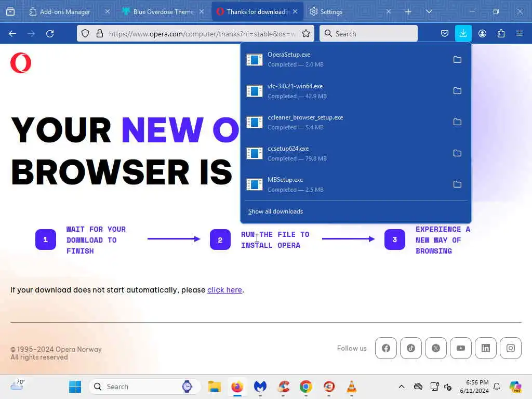
Task: Open the Windows Start menu
Action: click(75, 387)
